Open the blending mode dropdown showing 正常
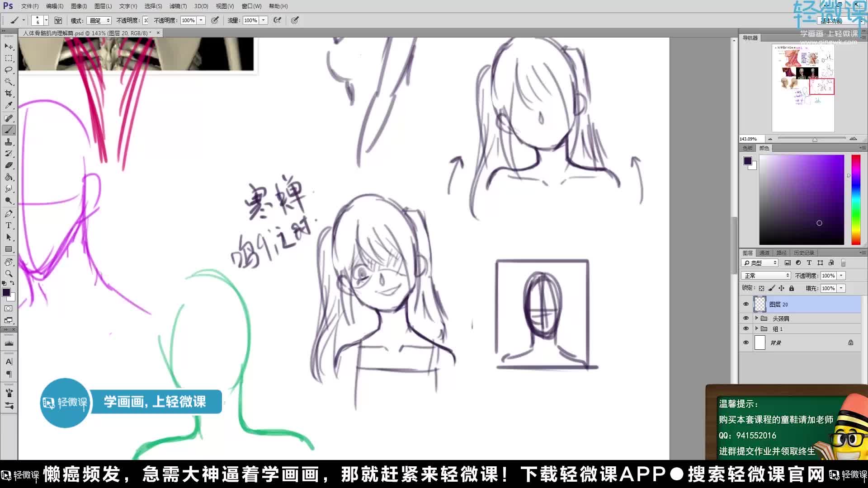This screenshot has width=868, height=488. click(x=766, y=275)
